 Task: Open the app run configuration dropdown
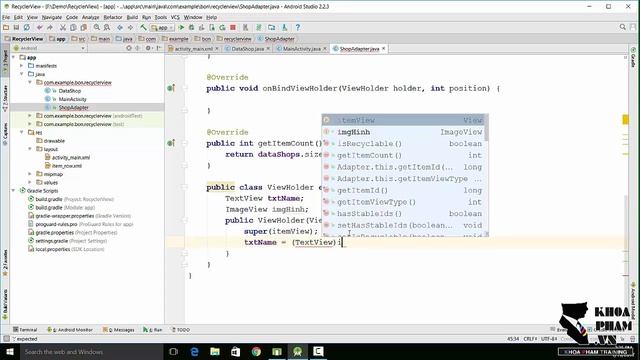(x=162, y=27)
